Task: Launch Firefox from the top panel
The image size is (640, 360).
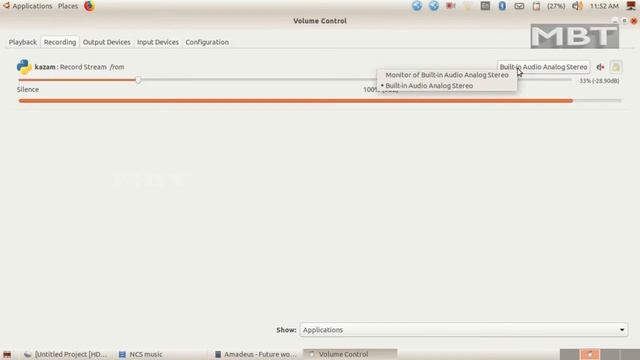Action: pos(89,6)
